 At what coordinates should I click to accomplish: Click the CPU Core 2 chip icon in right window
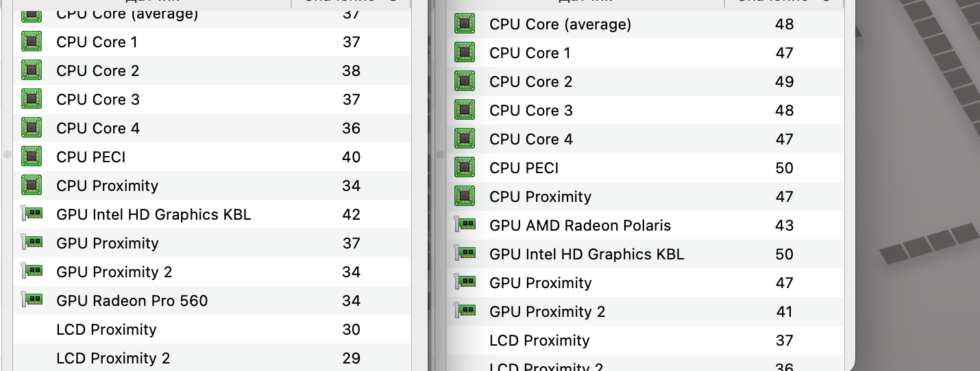coord(465,81)
